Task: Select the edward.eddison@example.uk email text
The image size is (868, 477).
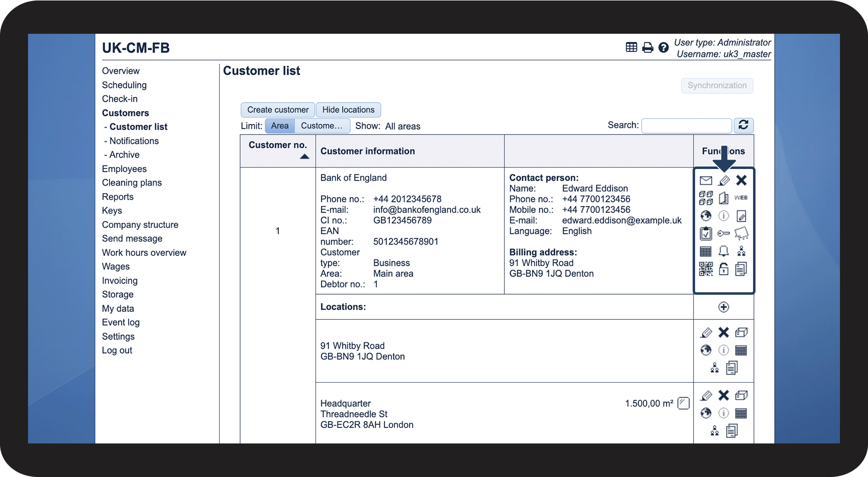Action: 622,221
